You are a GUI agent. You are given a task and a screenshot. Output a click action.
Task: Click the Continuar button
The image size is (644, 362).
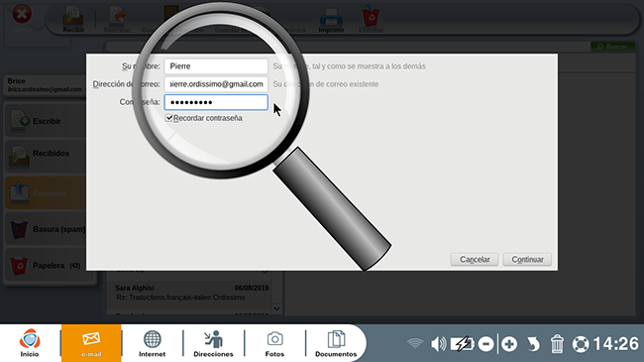pyautogui.click(x=527, y=260)
